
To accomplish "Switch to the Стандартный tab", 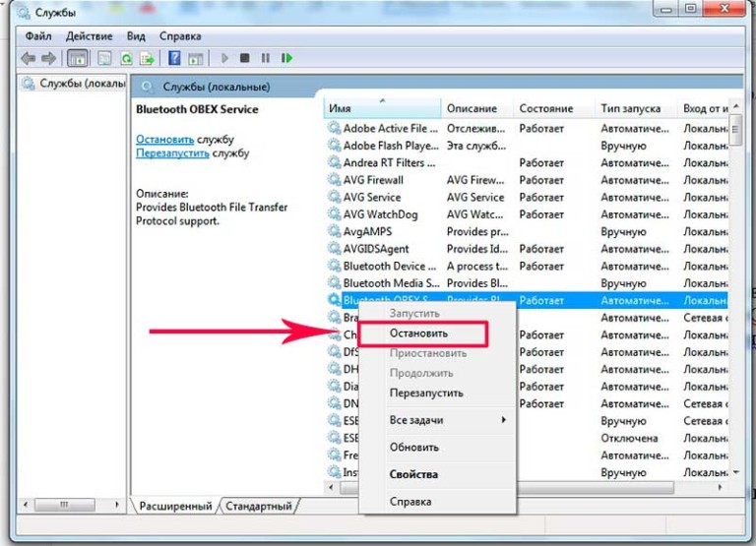I will (259, 506).
